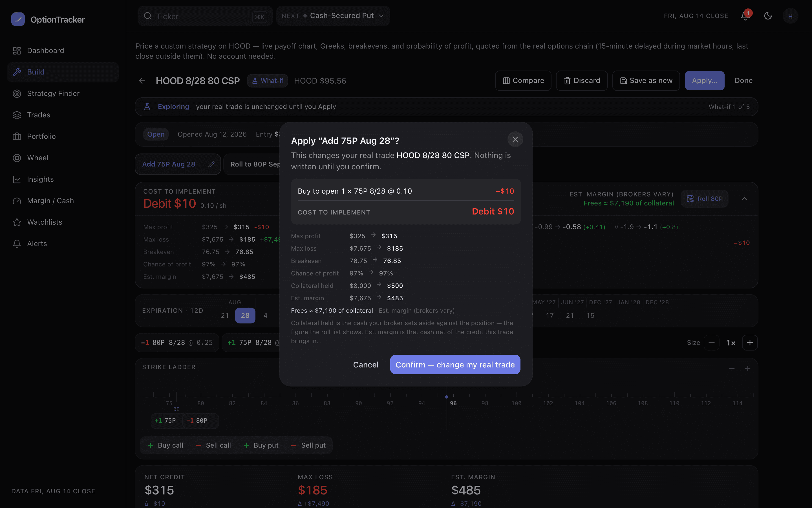
Task: Click Done in the header
Action: pyautogui.click(x=743, y=81)
